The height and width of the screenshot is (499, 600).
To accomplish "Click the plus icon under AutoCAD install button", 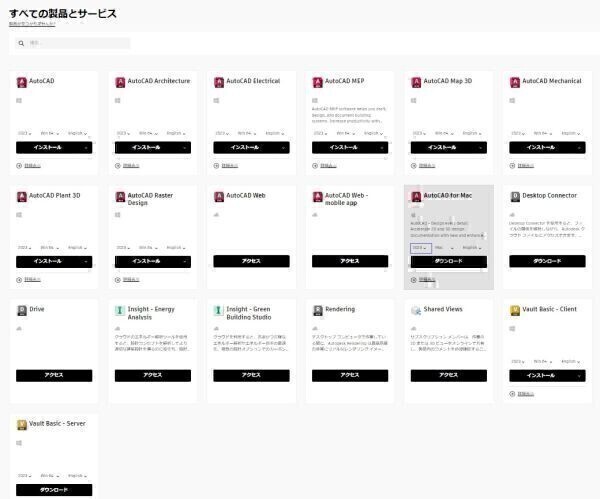I will [19, 166].
